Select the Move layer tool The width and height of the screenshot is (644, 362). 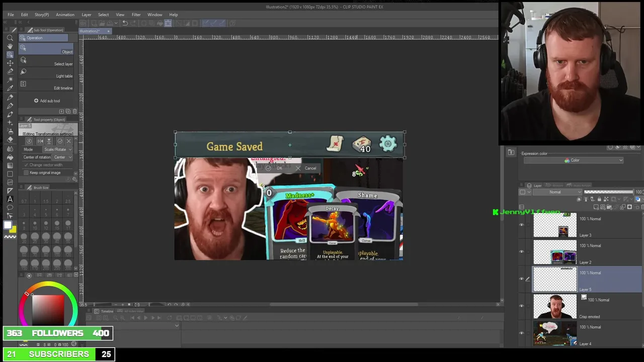(10, 63)
